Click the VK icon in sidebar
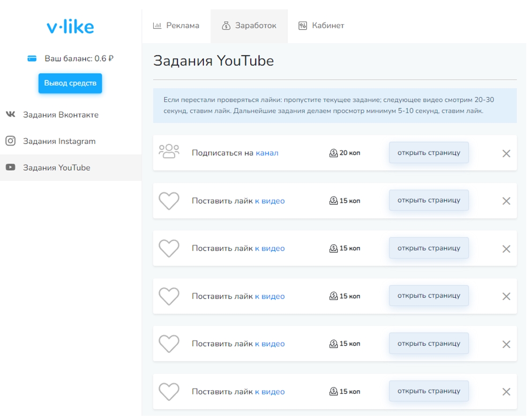The height and width of the screenshot is (420, 530). pos(10,114)
